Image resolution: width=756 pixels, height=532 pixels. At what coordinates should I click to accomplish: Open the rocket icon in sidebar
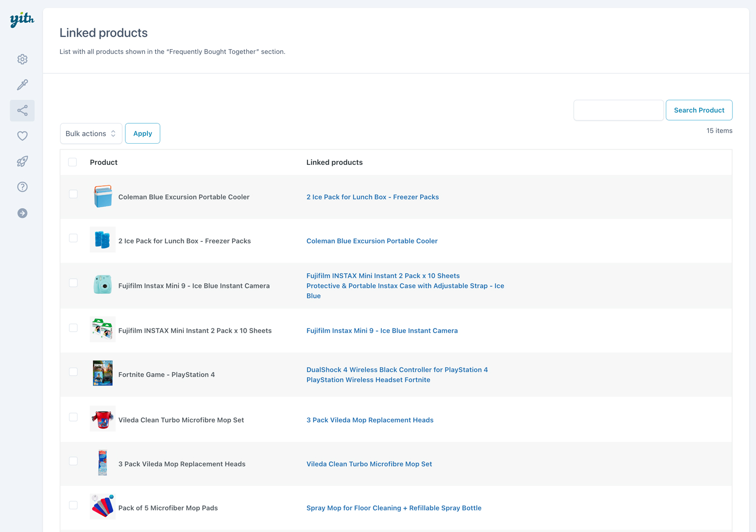[22, 162]
